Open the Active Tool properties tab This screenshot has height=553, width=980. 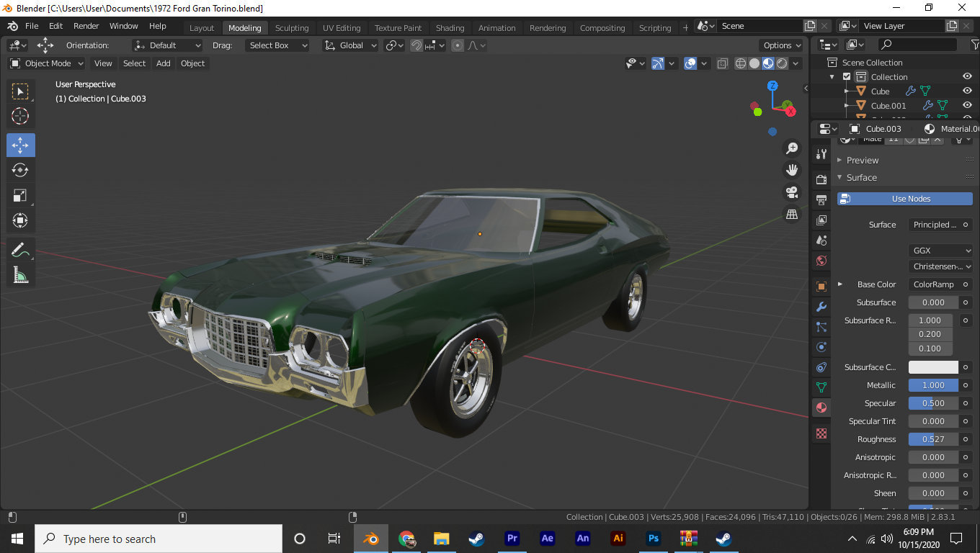tap(821, 154)
